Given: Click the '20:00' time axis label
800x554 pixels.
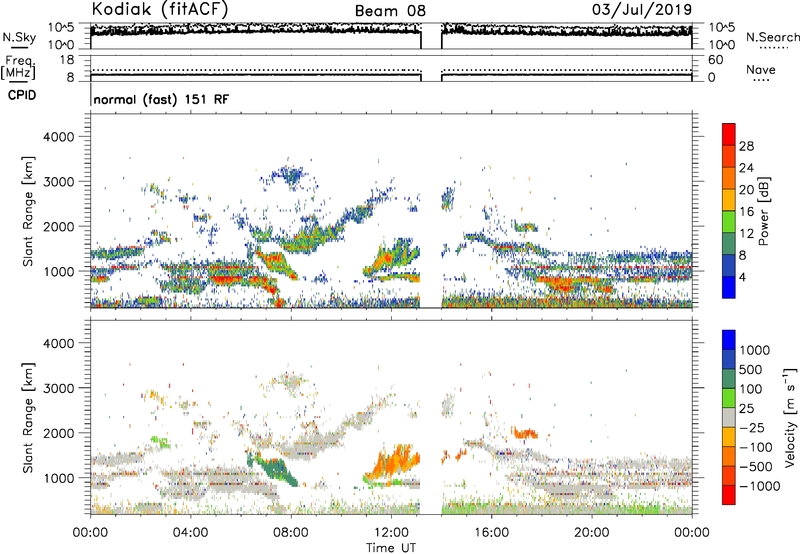Looking at the screenshot, I should [592, 533].
